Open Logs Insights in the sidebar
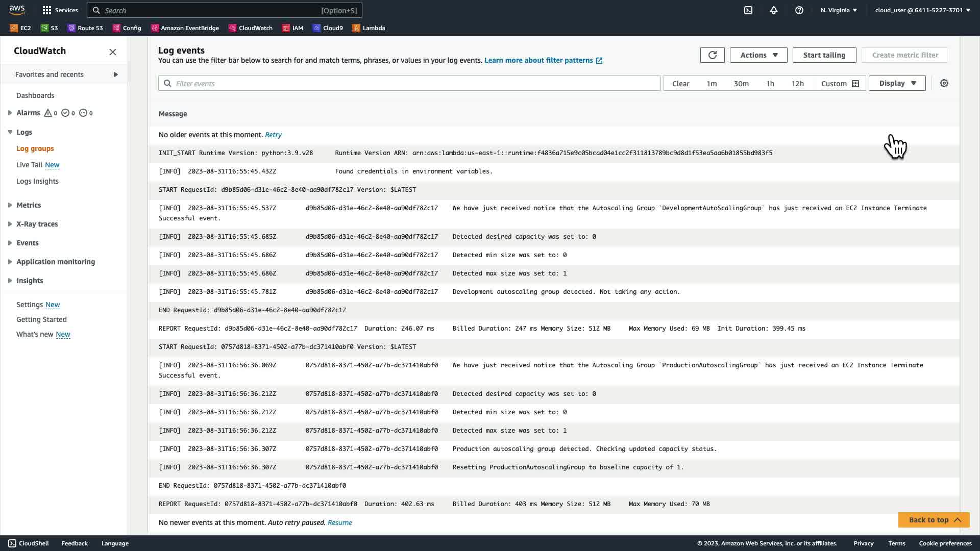Image resolution: width=980 pixels, height=551 pixels. coord(37,181)
